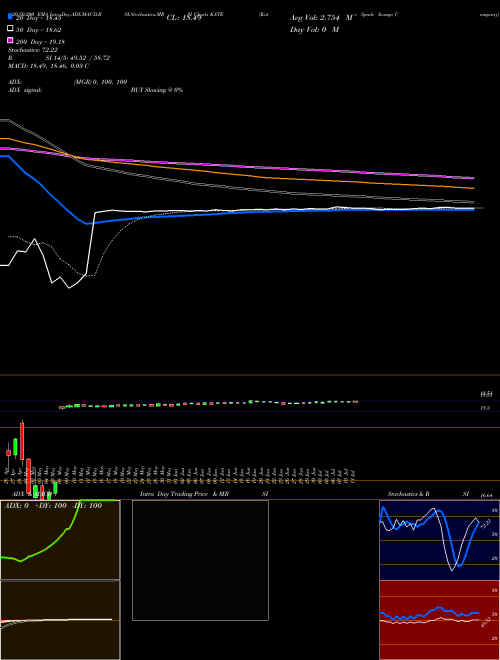Viewport: 500px width, 660px height.
Task: Click the '(MGR) 0, 100, 100' ADX values
Action: click(100, 82)
